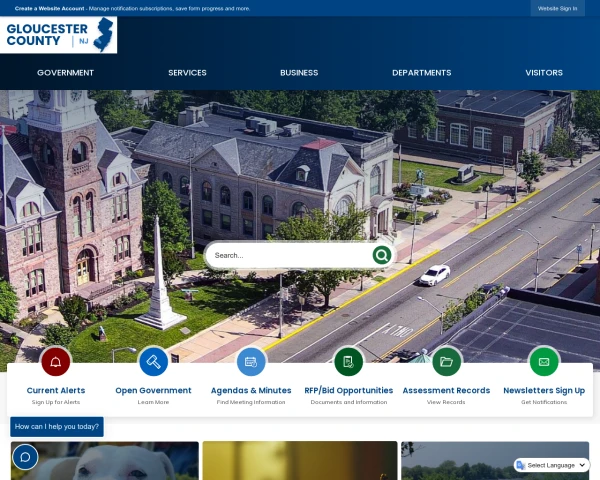Open the Departments navigation menu
The width and height of the screenshot is (600, 480).
(421, 73)
